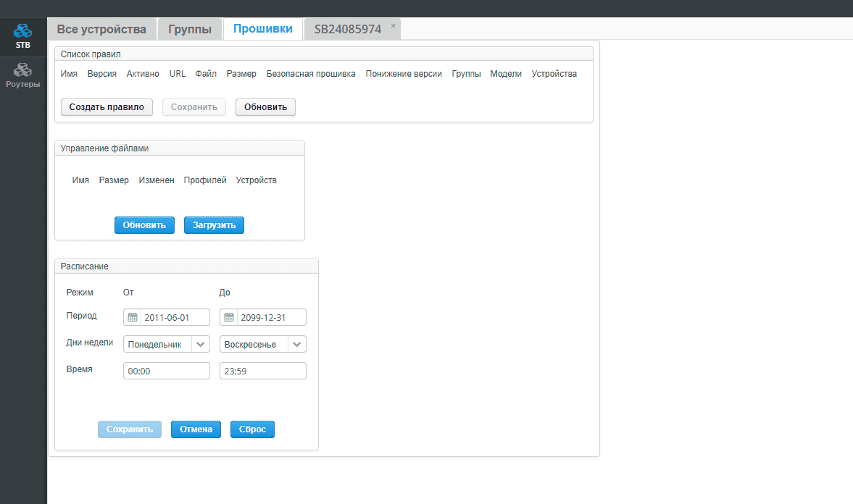Click the 2011-06-01 date input field
This screenshot has height=504, width=853.
click(175, 317)
